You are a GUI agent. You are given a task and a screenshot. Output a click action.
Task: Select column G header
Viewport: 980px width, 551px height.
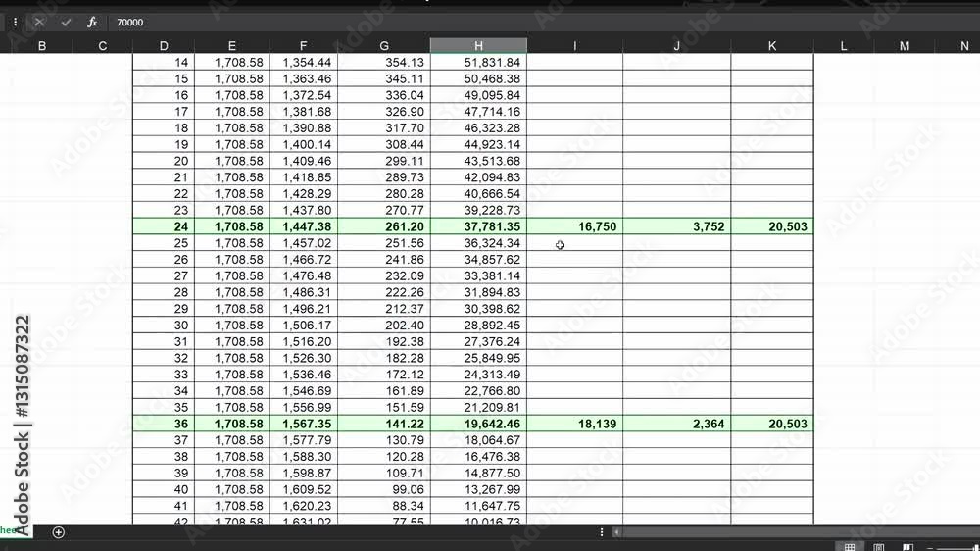click(x=384, y=46)
